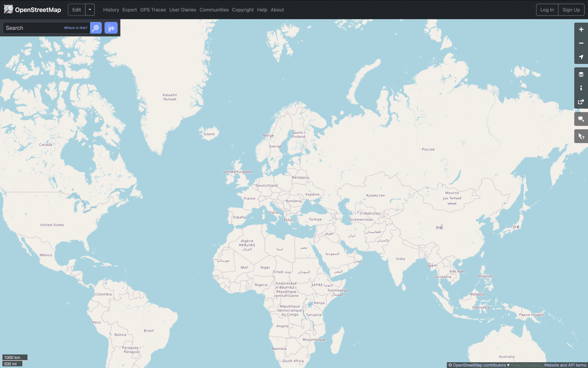Open the map layers selector icon
This screenshot has height=368, width=588.
point(581,74)
